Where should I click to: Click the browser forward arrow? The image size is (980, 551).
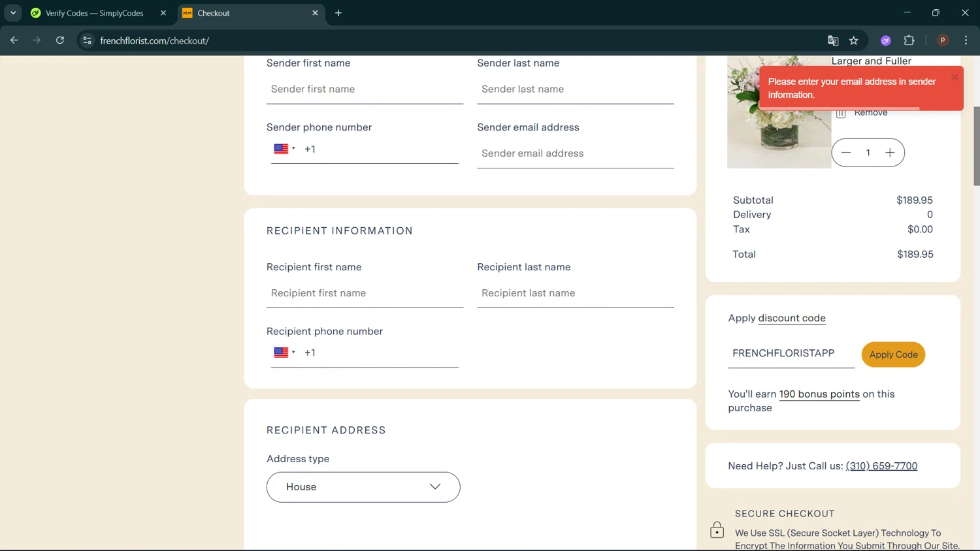(x=37, y=40)
